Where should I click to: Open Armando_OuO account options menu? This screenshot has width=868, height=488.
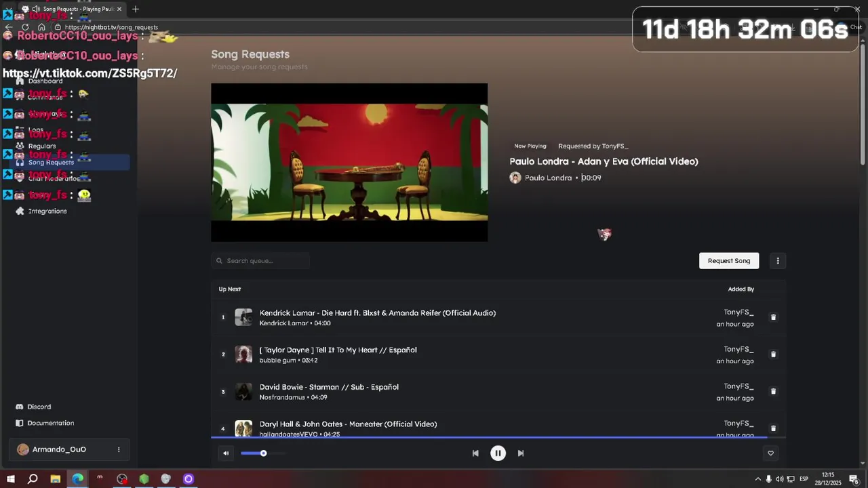tap(119, 449)
